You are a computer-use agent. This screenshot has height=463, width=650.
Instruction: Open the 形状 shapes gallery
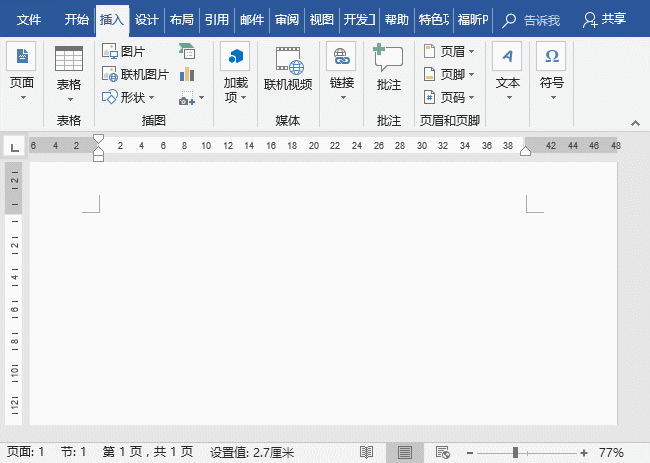pyautogui.click(x=128, y=97)
